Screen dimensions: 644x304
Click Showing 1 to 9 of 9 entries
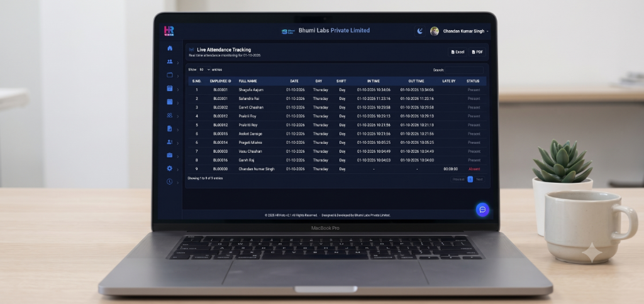point(206,178)
